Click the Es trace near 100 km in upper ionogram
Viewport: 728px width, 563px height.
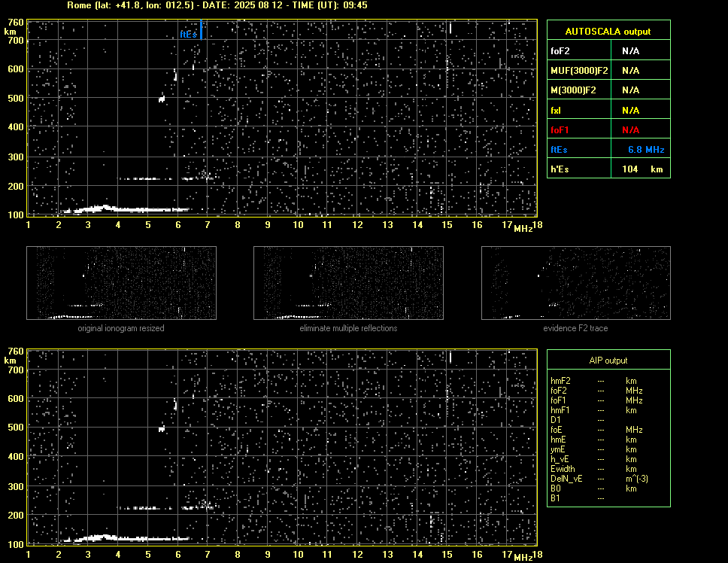[x=126, y=209]
